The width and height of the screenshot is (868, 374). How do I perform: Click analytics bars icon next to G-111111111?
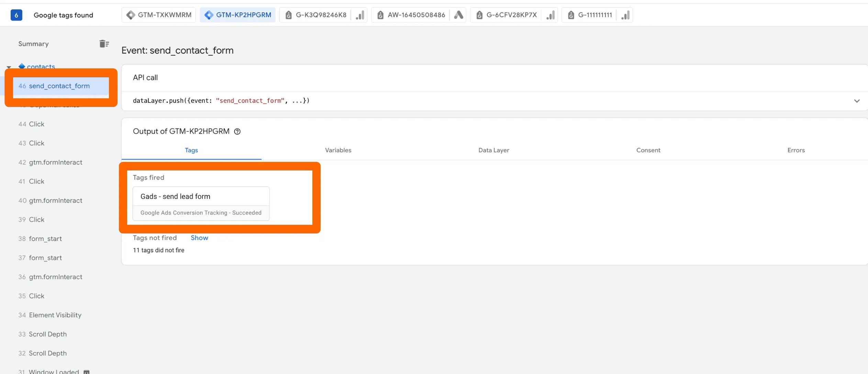(x=625, y=15)
